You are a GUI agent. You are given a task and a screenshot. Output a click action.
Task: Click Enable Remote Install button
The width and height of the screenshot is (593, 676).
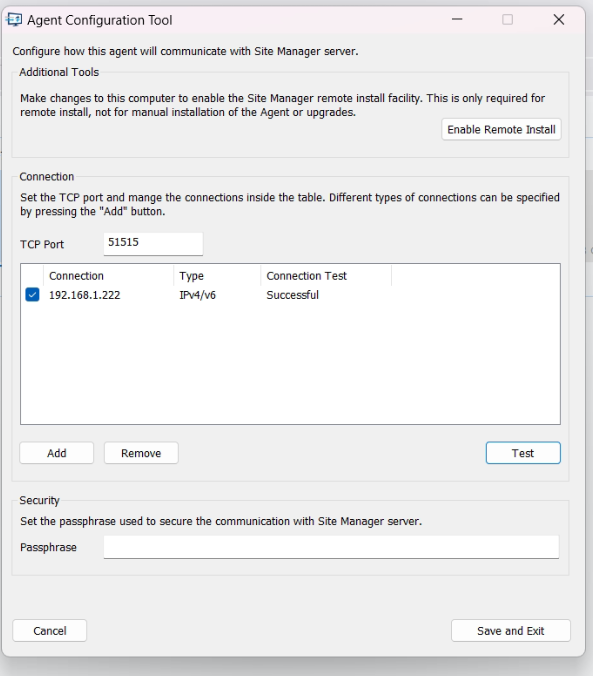501,129
